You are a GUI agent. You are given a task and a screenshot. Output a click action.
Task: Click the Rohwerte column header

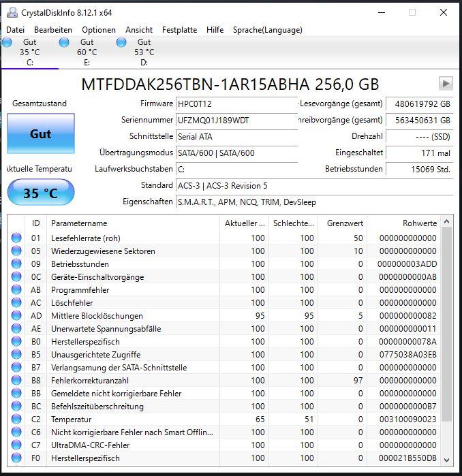click(x=403, y=223)
